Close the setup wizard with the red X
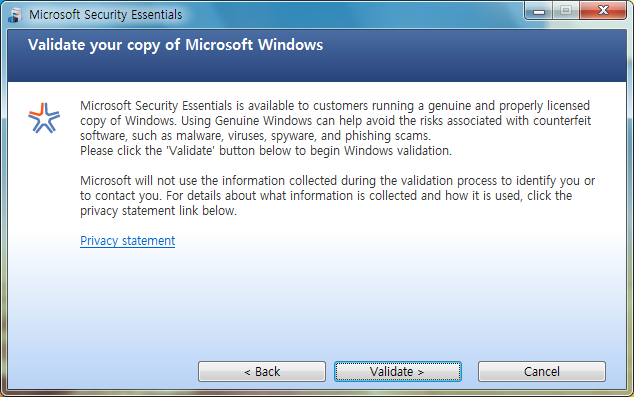 (x=603, y=11)
